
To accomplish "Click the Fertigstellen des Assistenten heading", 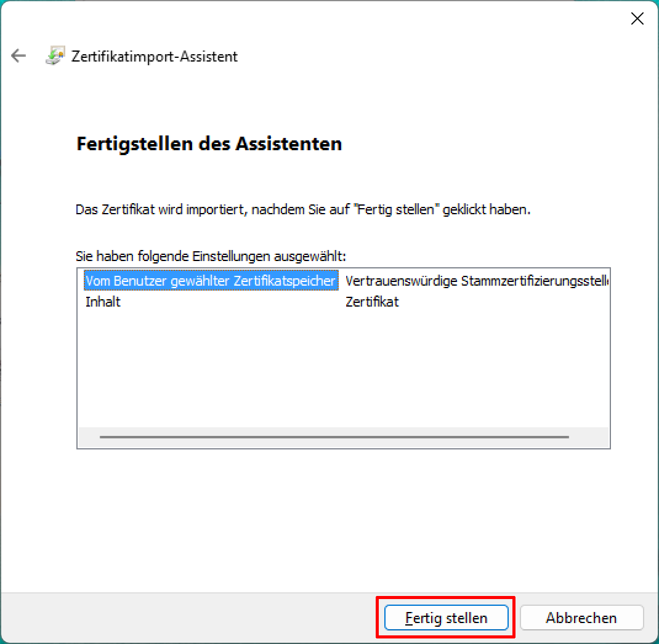I will [209, 143].
